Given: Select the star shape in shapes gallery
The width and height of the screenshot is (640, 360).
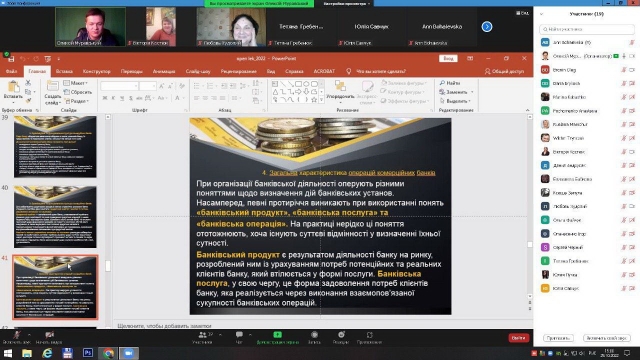Looking at the screenshot, I should [x=314, y=100].
